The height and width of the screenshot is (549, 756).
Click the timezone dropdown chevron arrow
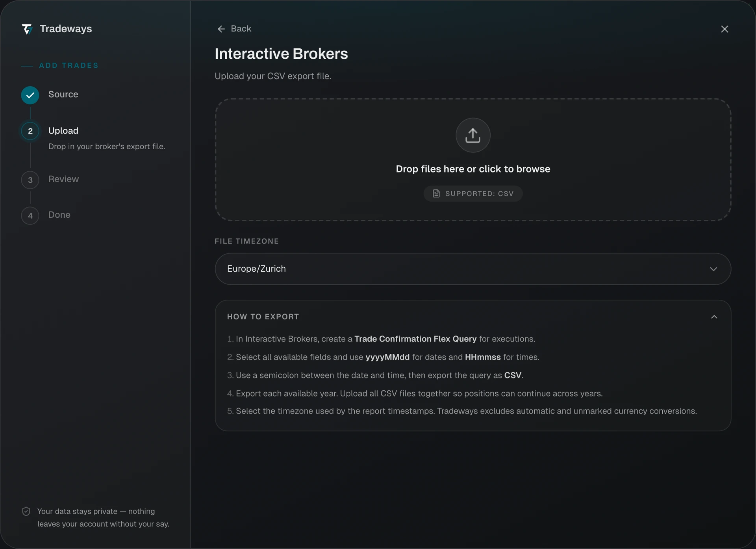pyautogui.click(x=713, y=269)
